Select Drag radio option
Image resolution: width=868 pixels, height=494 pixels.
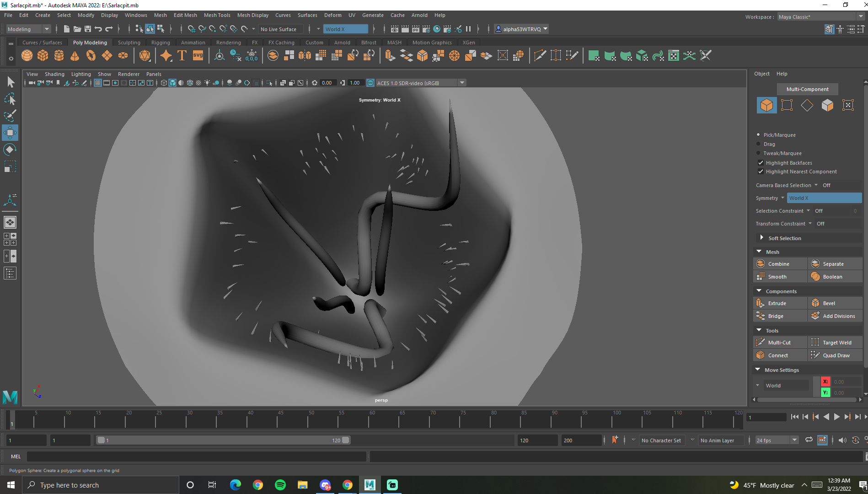[758, 144]
